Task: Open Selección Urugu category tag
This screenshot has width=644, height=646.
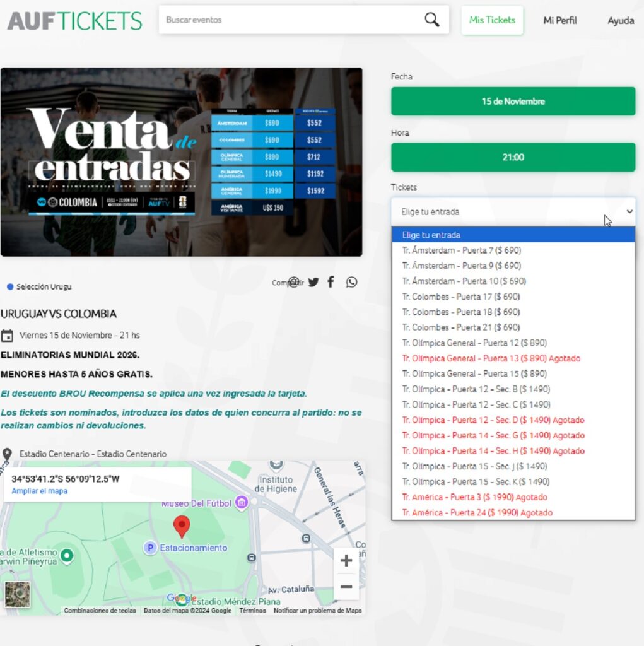Action: [40, 287]
